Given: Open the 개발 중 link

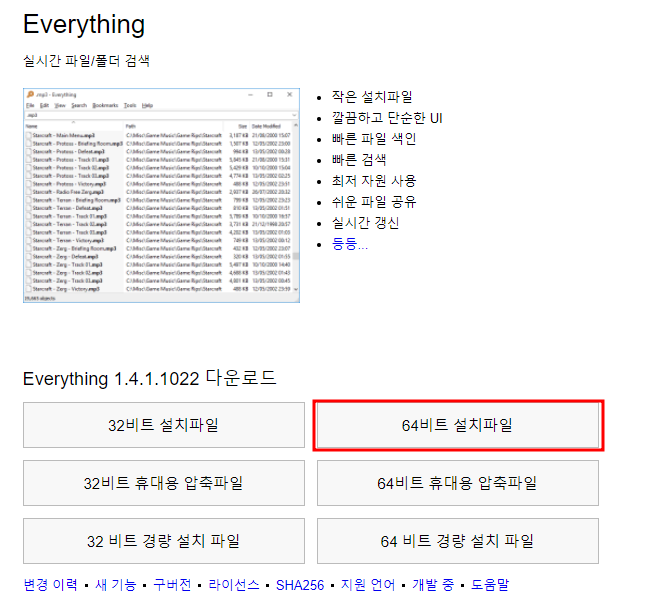Looking at the screenshot, I should [x=433, y=584].
